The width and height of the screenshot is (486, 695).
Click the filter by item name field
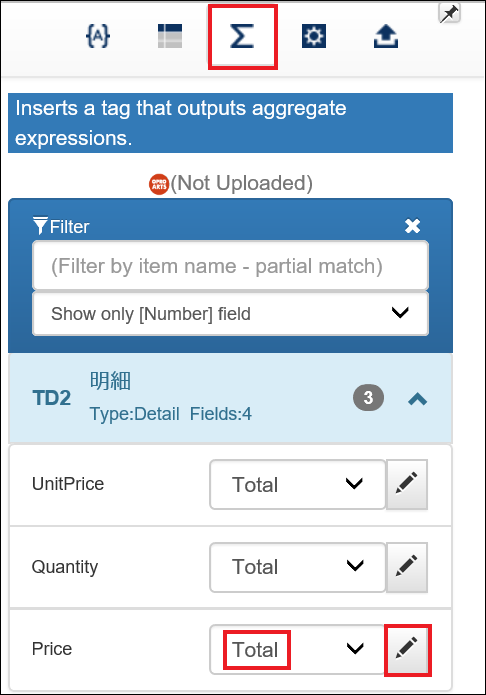coord(231,266)
